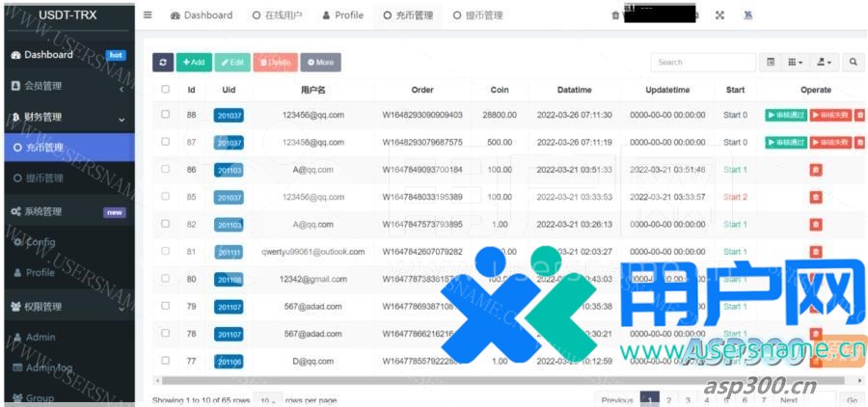Toggle the table view icon
868x407 pixels.
point(771,62)
